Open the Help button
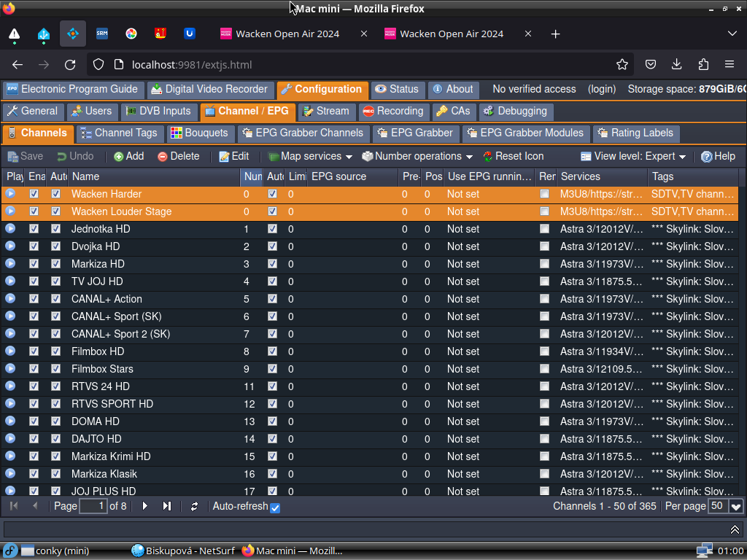Viewport: 747px width, 560px height. point(719,156)
